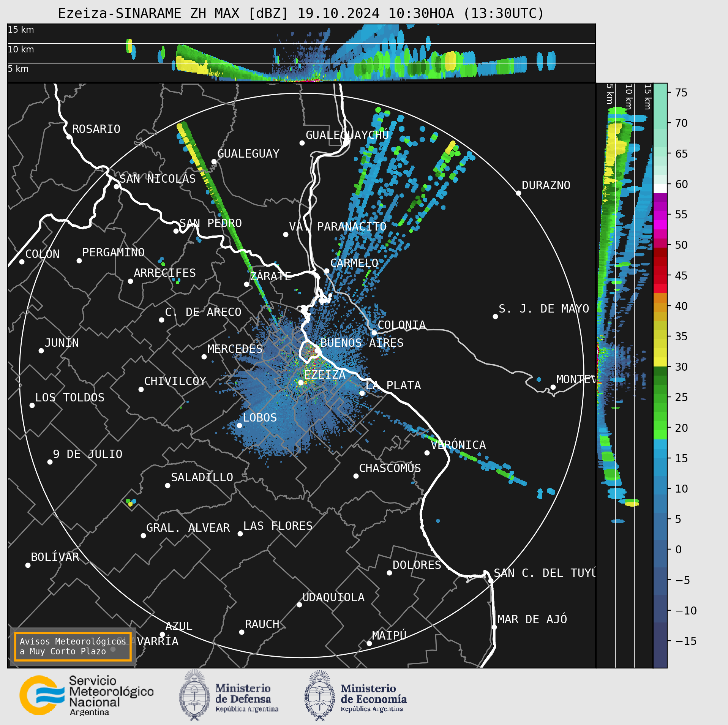Image resolution: width=728 pixels, height=725 pixels.
Task: Click the UDAQUIOLA city label
Action: point(333,597)
